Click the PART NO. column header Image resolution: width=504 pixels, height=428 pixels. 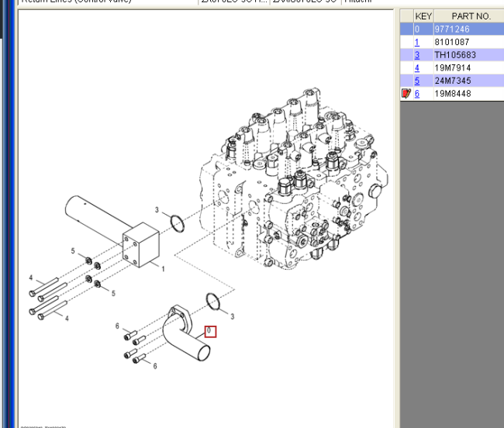471,16
